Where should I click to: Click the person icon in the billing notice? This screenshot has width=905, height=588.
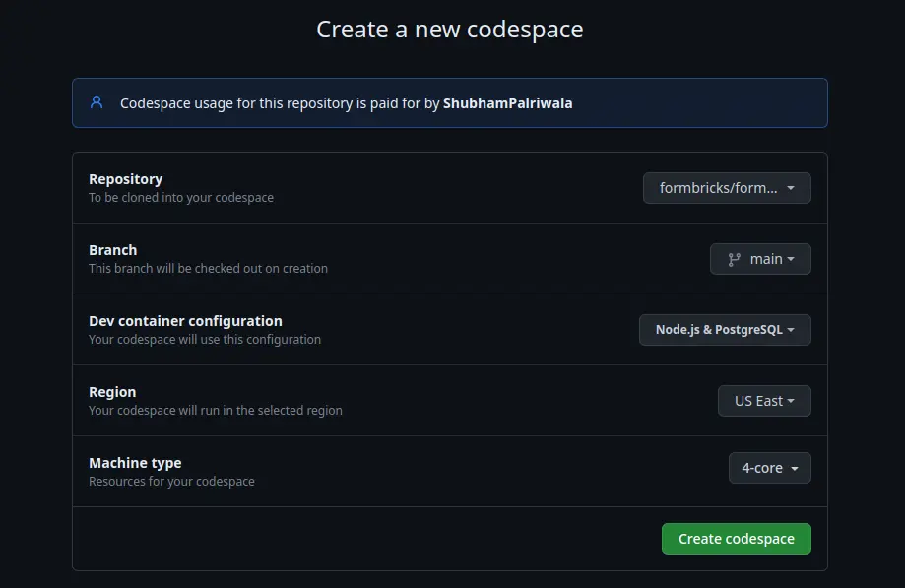[97, 102]
